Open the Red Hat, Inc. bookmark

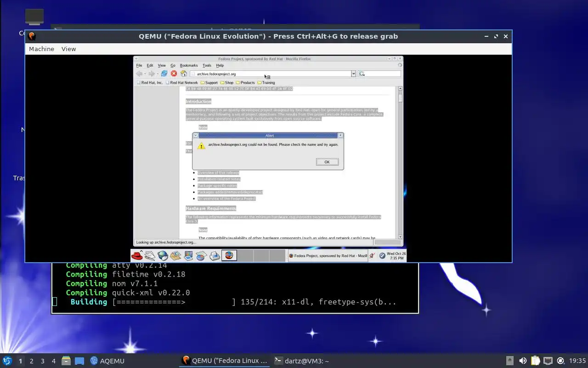149,83
